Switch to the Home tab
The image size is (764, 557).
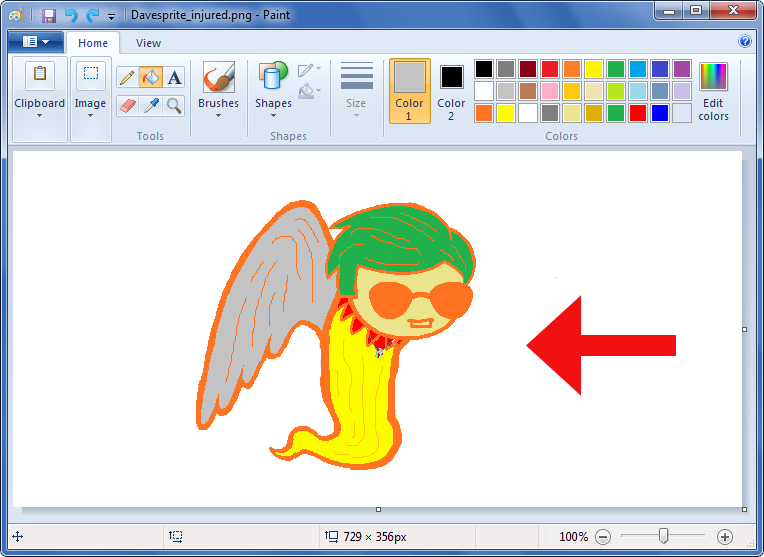[x=93, y=43]
